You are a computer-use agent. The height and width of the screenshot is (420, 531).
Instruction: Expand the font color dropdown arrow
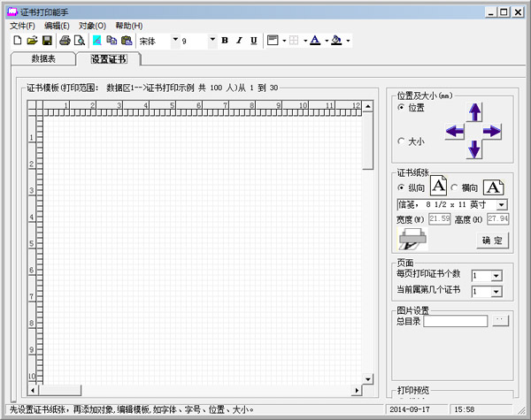pyautogui.click(x=327, y=41)
